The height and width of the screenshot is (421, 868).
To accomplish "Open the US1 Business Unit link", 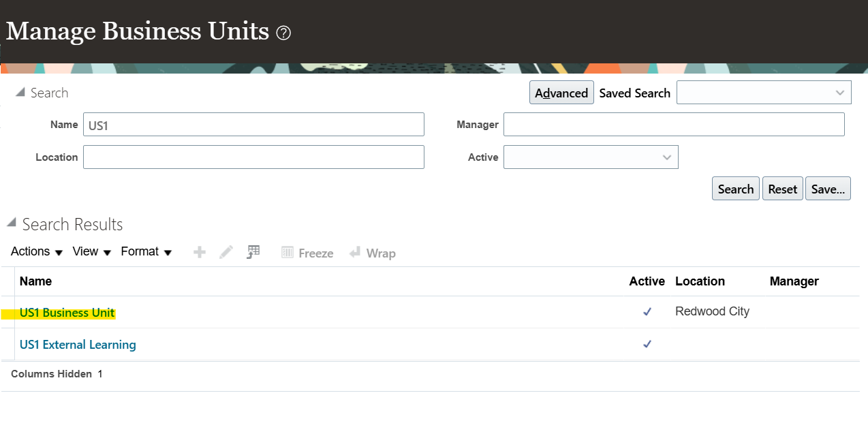I will click(x=67, y=313).
